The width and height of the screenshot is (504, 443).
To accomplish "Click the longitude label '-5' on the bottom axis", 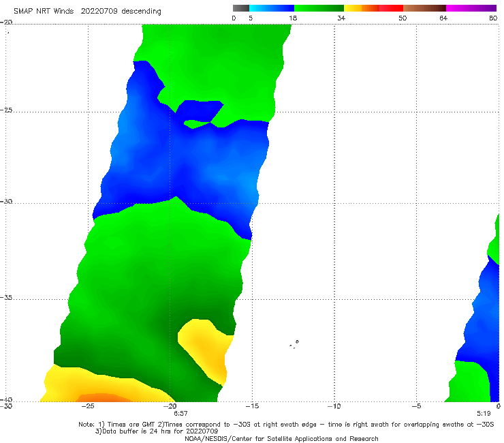I will 416,406.
